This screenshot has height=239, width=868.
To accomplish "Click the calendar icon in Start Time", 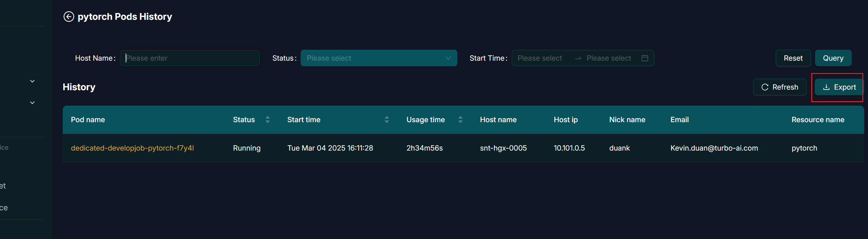I will 644,58.
